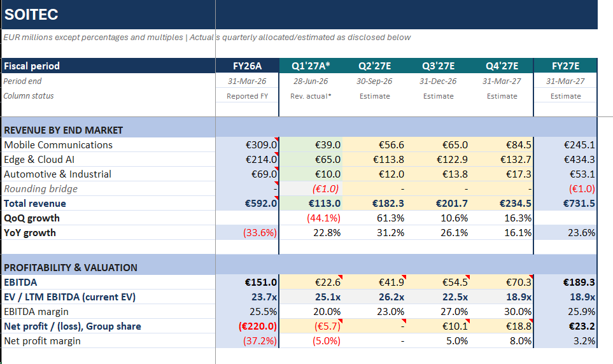Viewport: 613px width, 364px height.
Task: Click the 30-Sep-26 period end cell
Action: point(374,81)
